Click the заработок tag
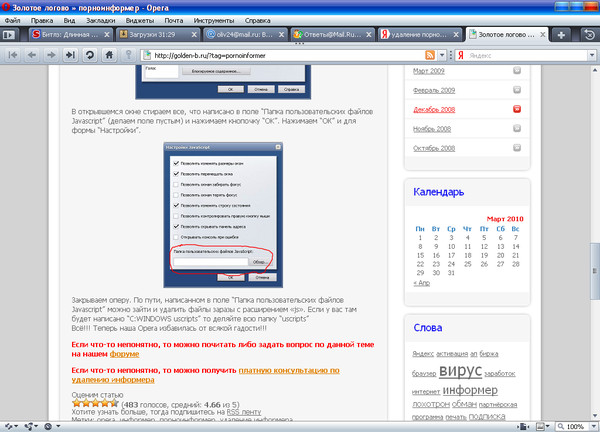This screenshot has height=432, width=600. 499,373
